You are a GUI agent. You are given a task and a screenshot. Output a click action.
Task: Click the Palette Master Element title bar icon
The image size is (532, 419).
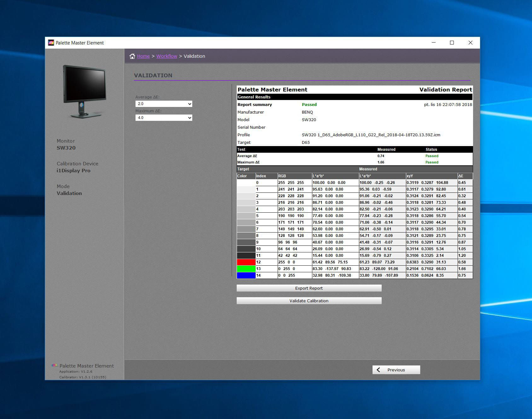(x=51, y=43)
